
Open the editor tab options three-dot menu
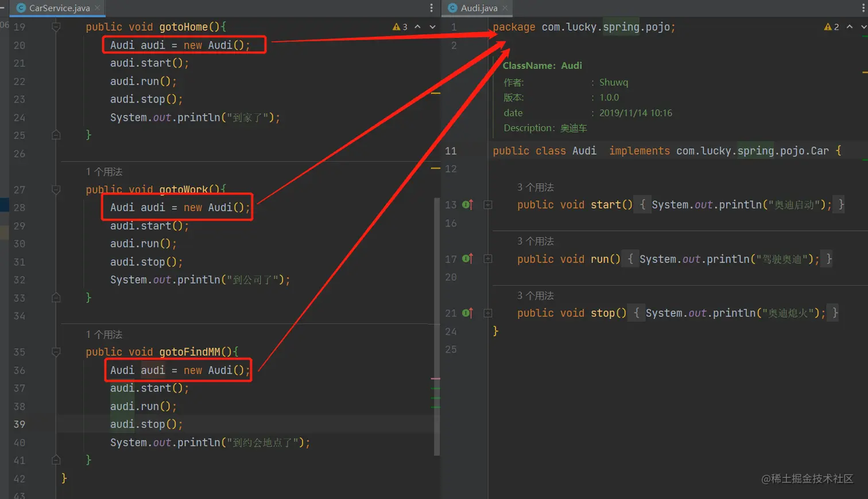click(432, 8)
